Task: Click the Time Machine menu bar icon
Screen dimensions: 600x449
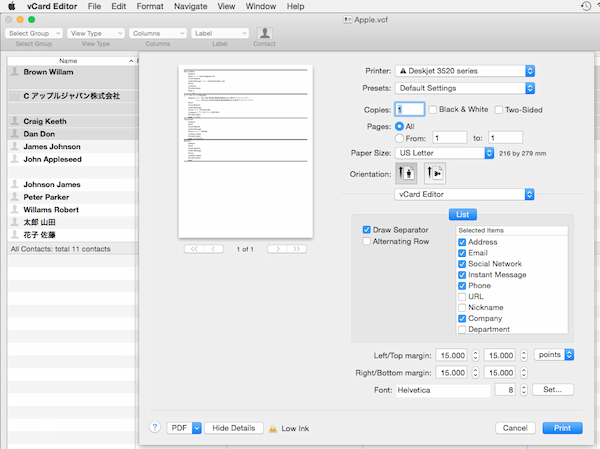Action: click(x=585, y=6)
